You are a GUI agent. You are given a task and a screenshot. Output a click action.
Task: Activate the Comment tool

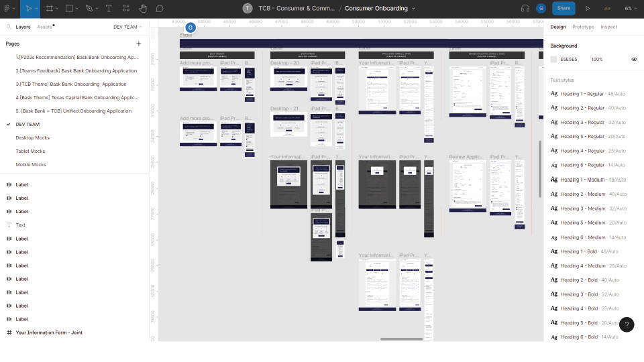pos(160,9)
